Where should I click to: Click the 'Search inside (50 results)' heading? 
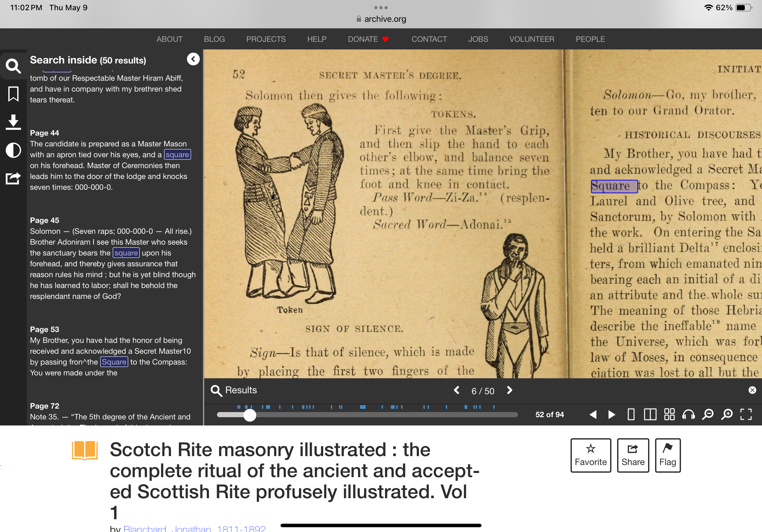click(x=88, y=60)
